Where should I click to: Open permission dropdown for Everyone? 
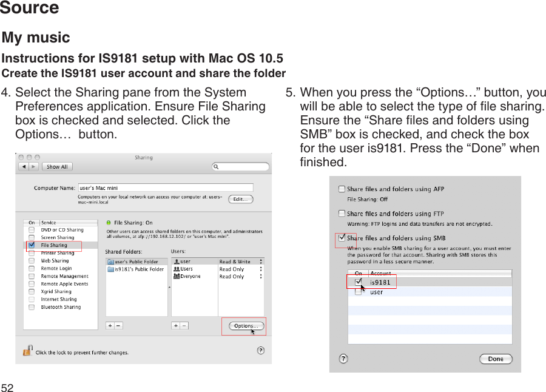[x=261, y=277]
